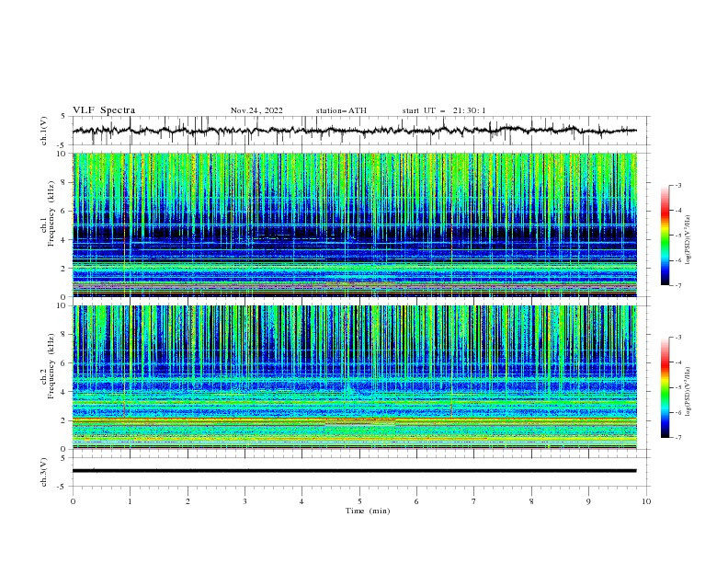The width and height of the screenshot is (728, 563).
Task: Click the ch.2 spectrogram color scale bar
Action: coord(665,387)
